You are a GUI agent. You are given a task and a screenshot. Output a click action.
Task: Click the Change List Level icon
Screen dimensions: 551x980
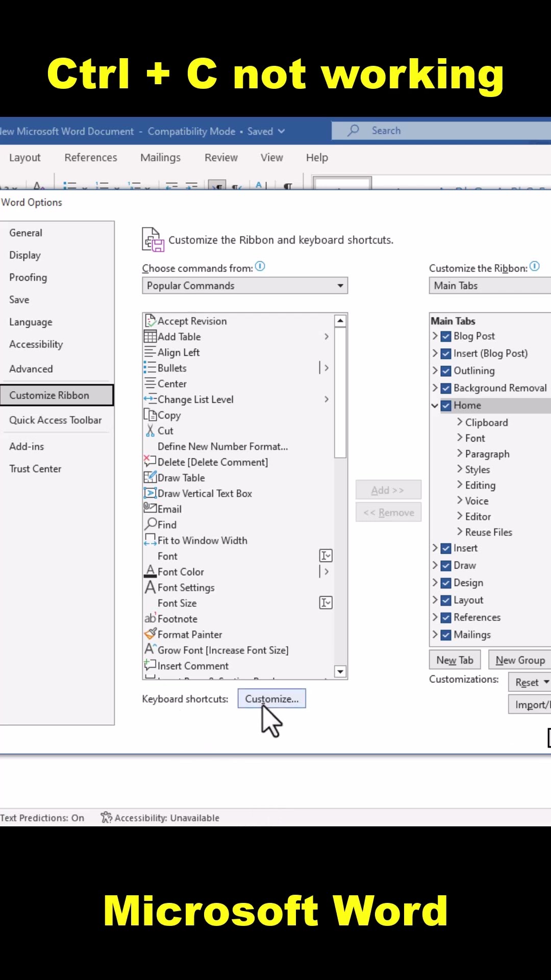(x=150, y=399)
